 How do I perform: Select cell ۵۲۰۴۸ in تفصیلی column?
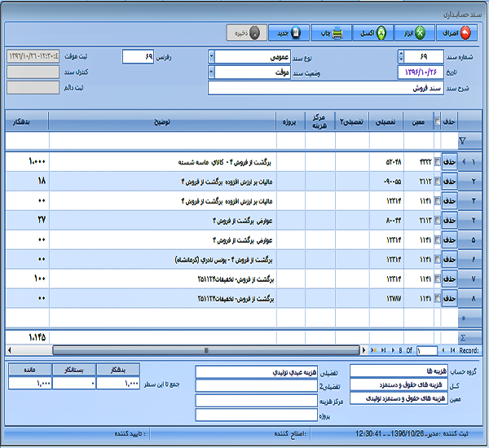click(x=386, y=162)
